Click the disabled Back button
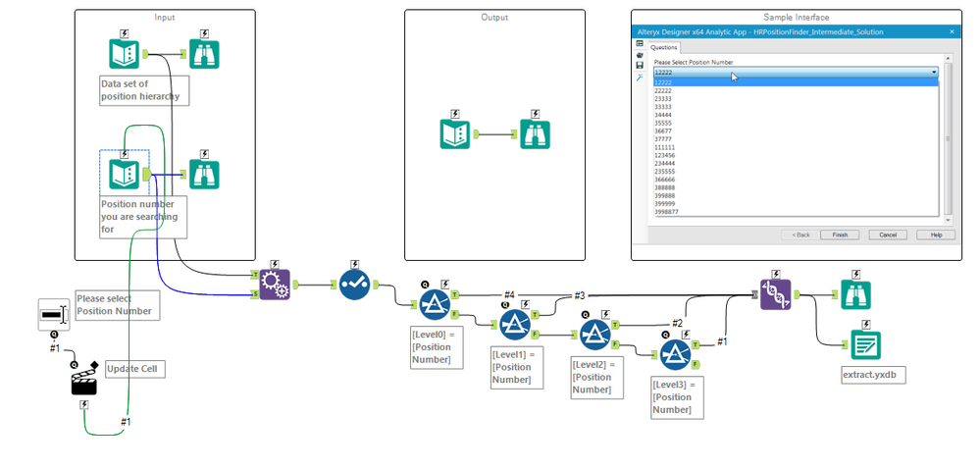 click(x=801, y=235)
